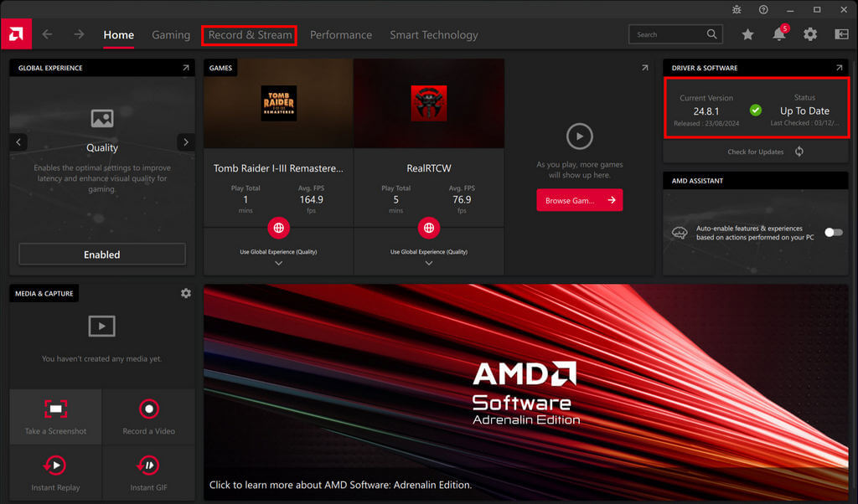Open Media & Capture settings gear
Viewport: 858px width, 504px height.
click(185, 293)
